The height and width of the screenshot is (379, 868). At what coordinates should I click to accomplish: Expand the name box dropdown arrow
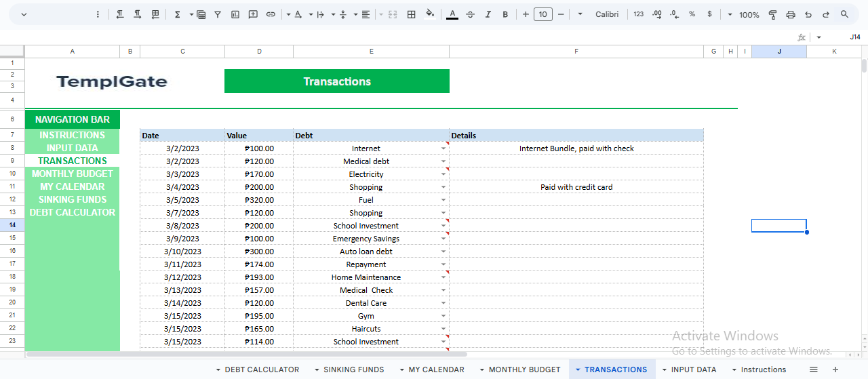pyautogui.click(x=819, y=37)
